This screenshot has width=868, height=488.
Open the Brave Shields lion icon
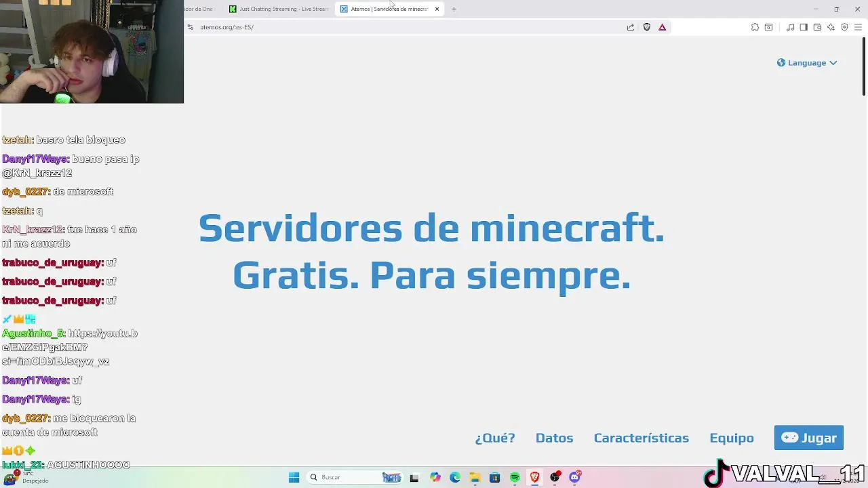point(647,27)
